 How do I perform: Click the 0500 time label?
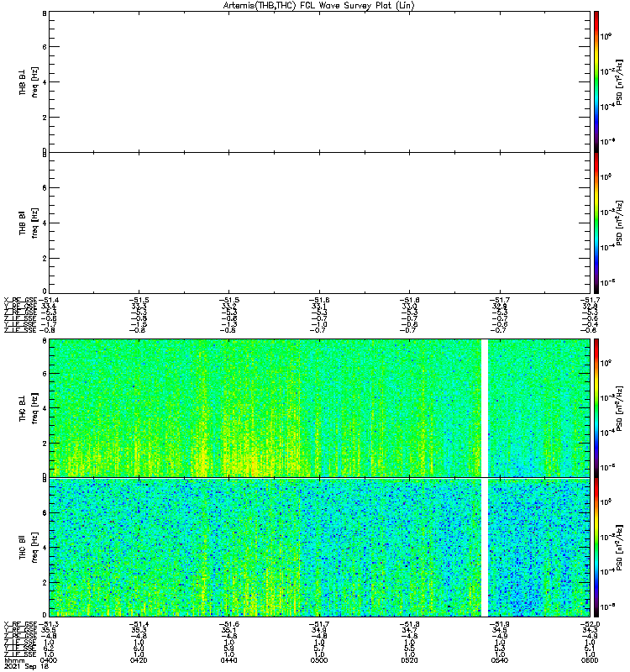coord(319,660)
